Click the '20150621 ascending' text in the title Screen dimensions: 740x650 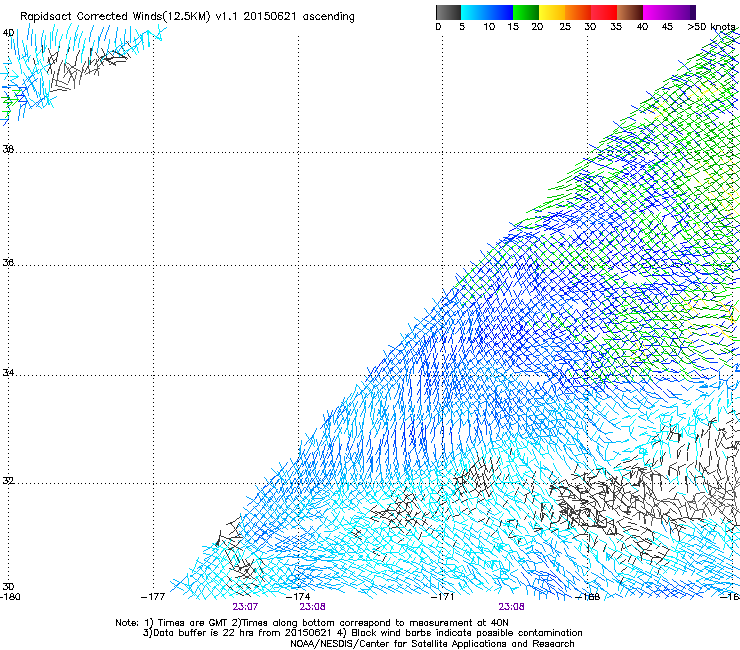click(x=299, y=17)
